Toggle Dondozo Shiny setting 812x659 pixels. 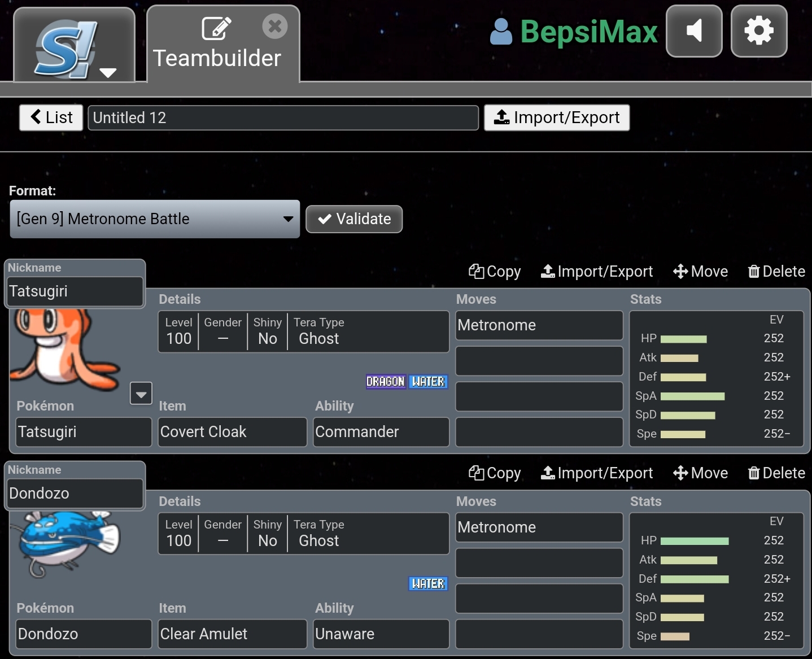coord(268,534)
